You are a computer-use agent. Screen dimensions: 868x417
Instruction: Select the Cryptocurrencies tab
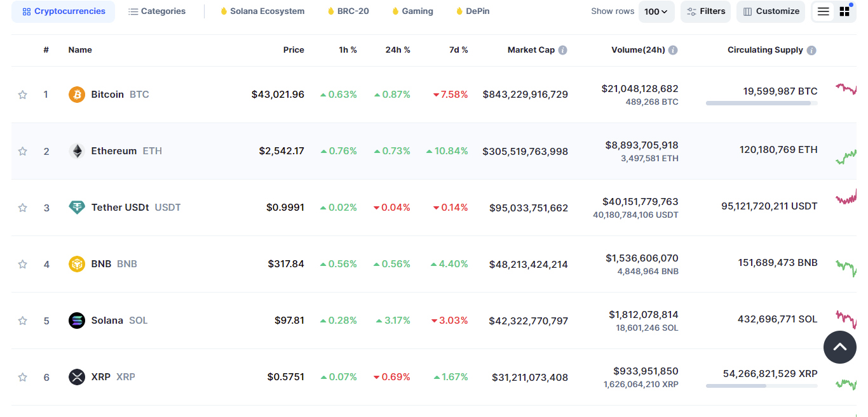tap(64, 11)
